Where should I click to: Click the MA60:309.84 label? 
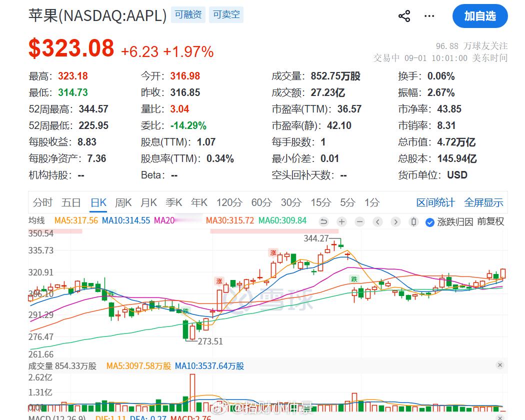[x=282, y=220]
